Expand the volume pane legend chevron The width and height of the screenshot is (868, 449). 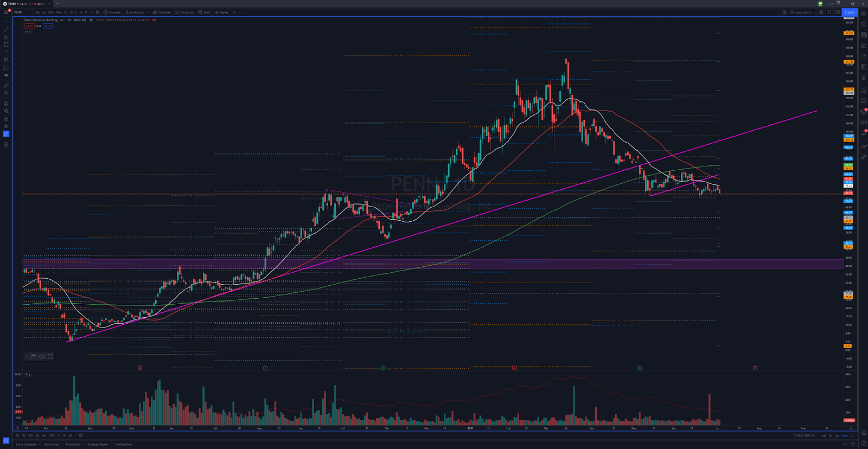pos(28,374)
